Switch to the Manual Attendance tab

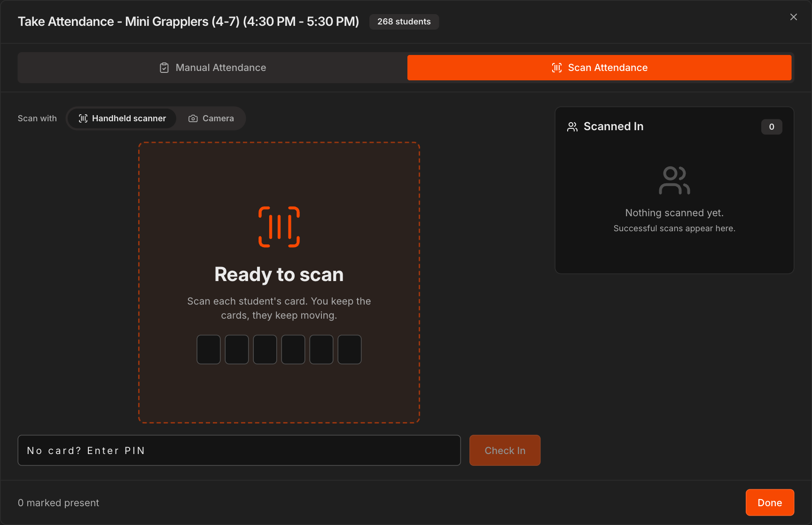(x=212, y=68)
